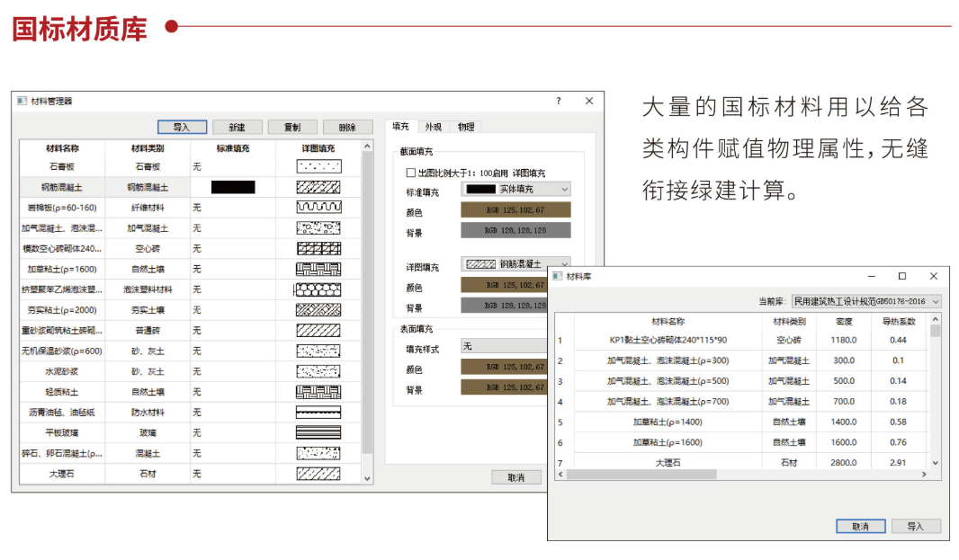Screen dimensions: 959x560
Task: Select the 岩棉板 wavy fill pattern swatch
Action: (318, 208)
